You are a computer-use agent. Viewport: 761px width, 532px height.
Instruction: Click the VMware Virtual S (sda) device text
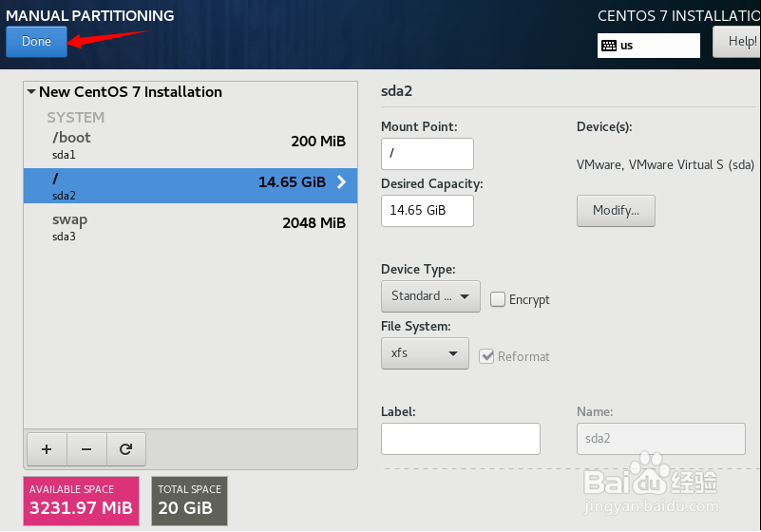click(665, 165)
